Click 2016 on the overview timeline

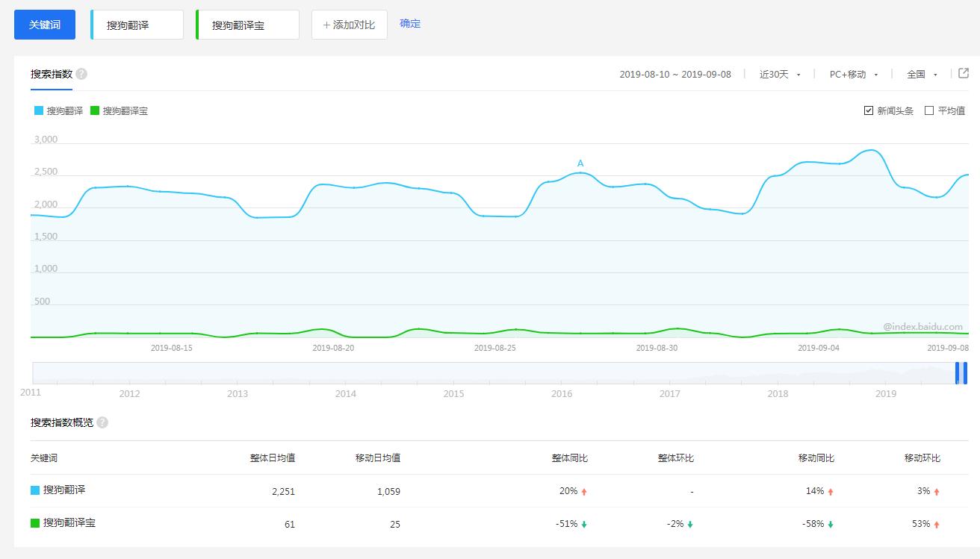[562, 393]
